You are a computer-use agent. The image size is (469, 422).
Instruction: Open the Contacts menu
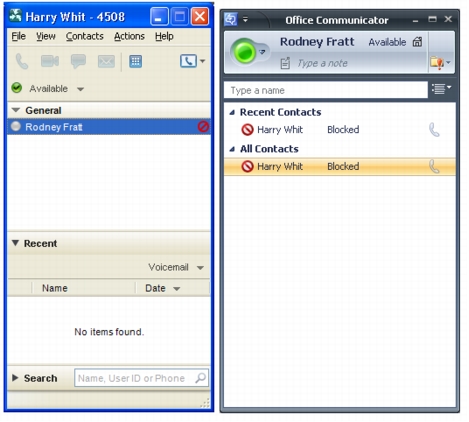[85, 36]
